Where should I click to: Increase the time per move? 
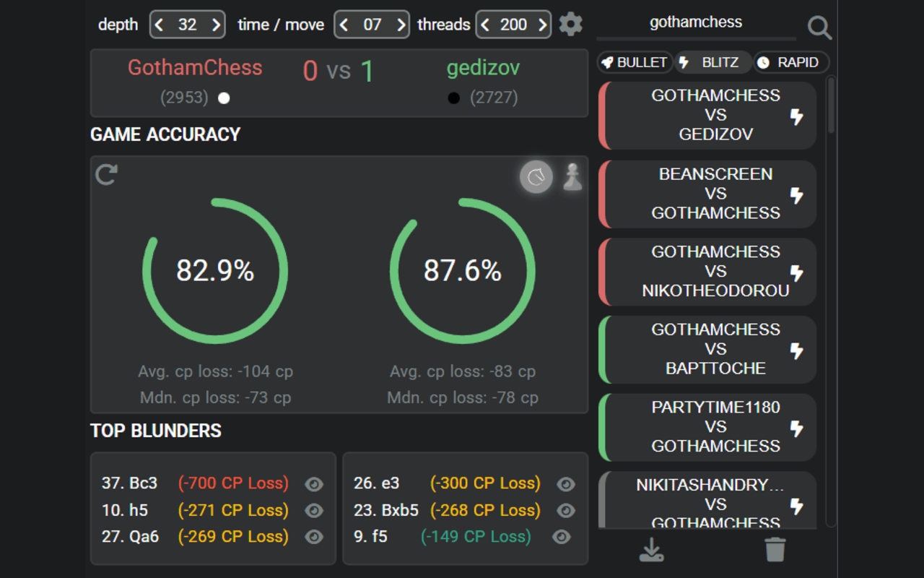pyautogui.click(x=400, y=25)
